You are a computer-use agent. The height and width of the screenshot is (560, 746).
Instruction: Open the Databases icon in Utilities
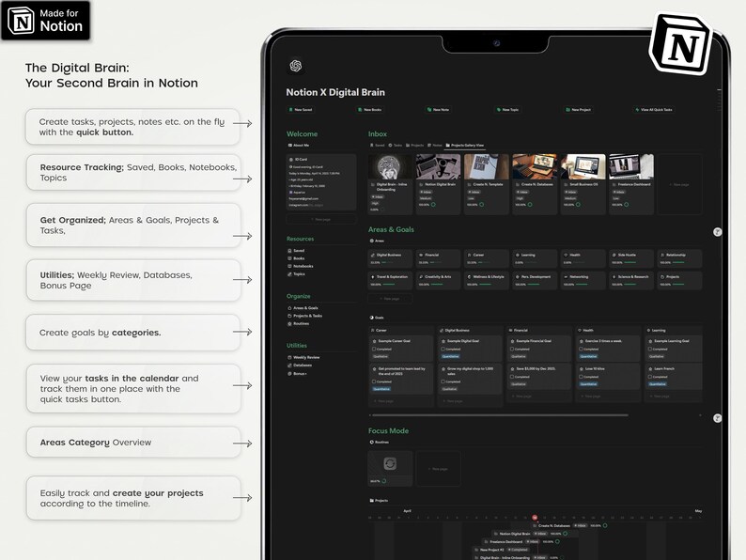[289, 366]
